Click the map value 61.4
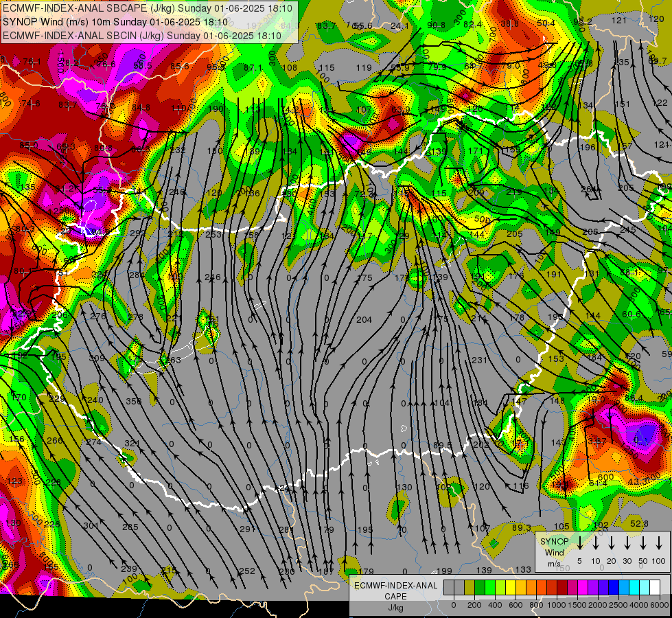672x618 pixels. pos(598,483)
